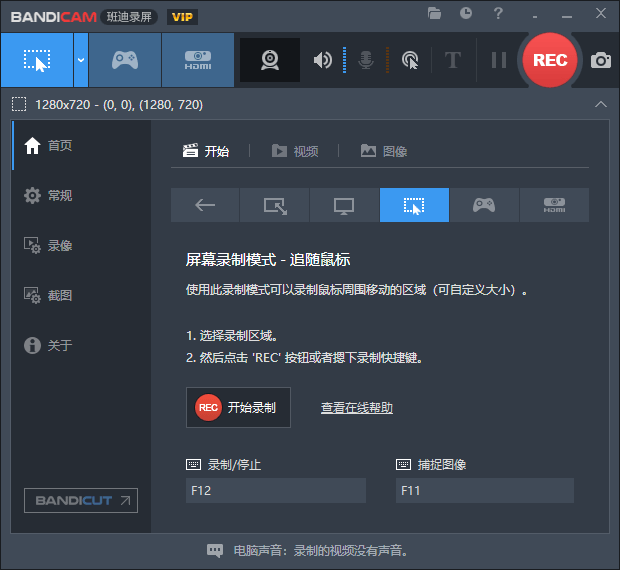Click the speech bubble icon in status bar
620x570 pixels.
215,550
